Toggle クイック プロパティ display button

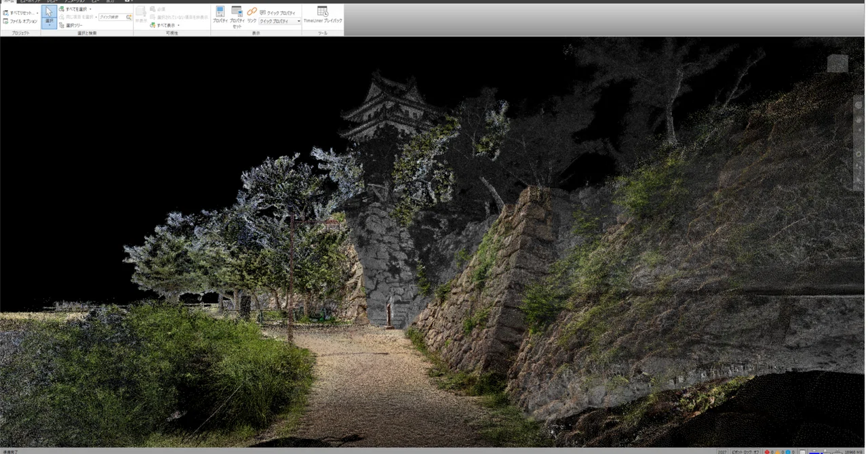(x=278, y=13)
